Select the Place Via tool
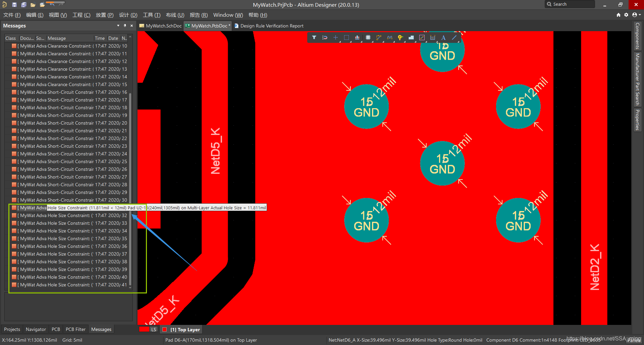Screen dimensions: 644x345 (400, 38)
